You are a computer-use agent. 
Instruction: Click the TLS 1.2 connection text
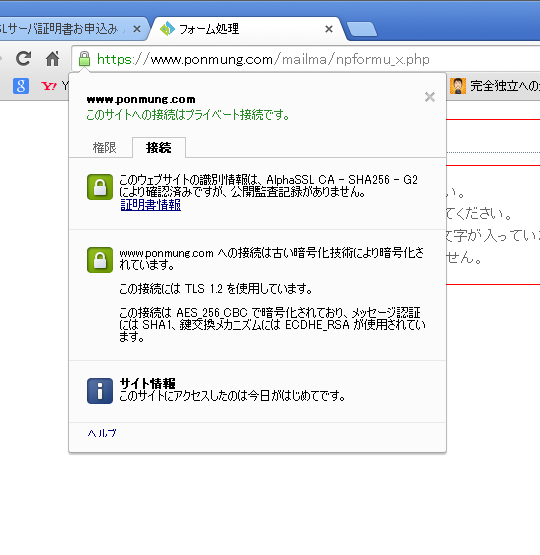click(x=216, y=289)
